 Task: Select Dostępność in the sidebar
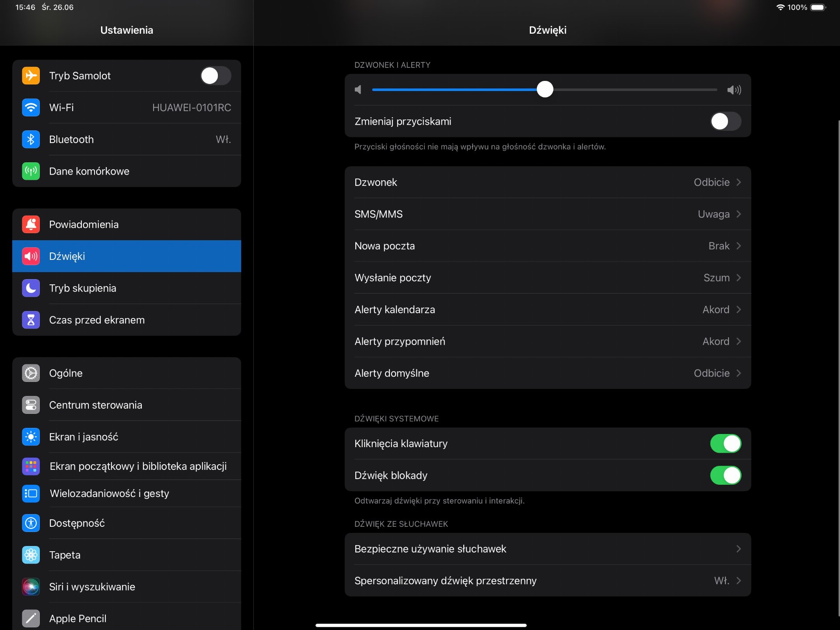click(x=126, y=523)
